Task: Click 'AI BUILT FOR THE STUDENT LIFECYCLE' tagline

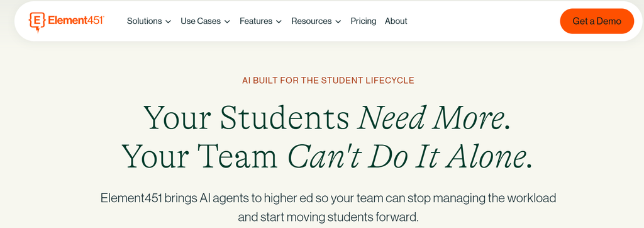Action: point(328,81)
